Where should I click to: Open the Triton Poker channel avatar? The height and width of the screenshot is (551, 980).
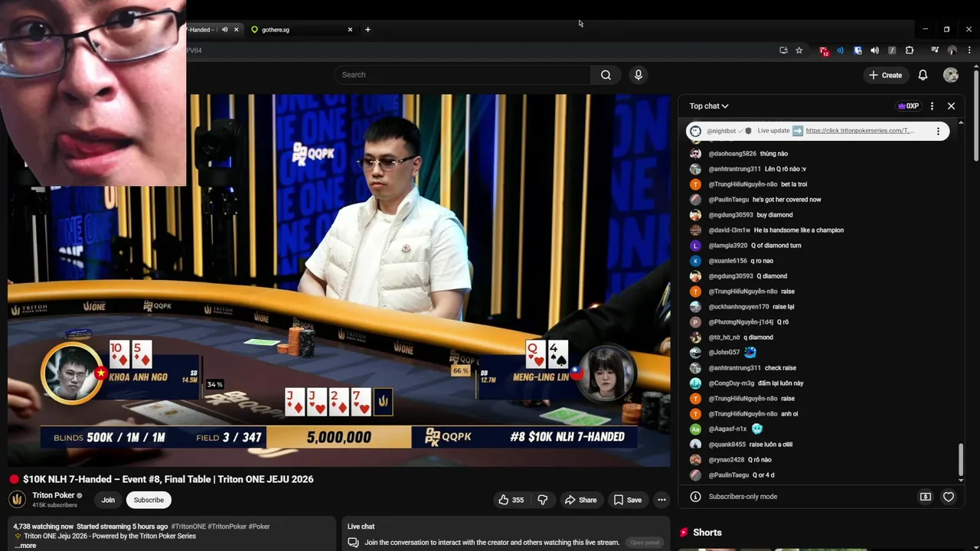tap(17, 500)
